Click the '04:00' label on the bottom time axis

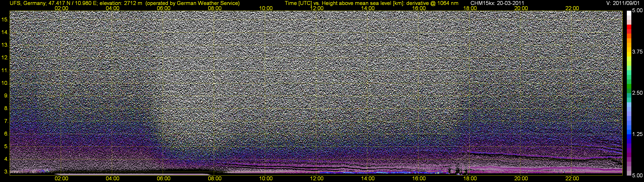[x=112, y=179]
